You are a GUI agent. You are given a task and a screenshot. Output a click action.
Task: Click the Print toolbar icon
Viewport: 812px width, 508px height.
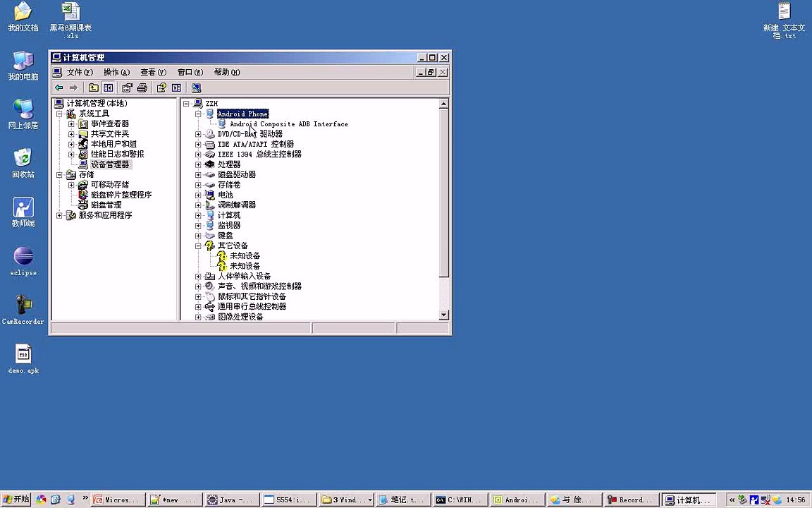pos(142,87)
